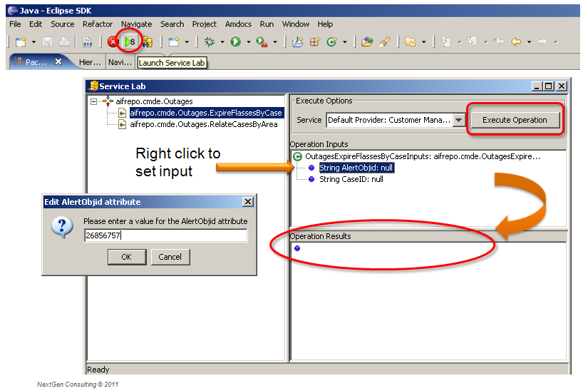The image size is (588, 391).
Task: Click the yellow back arrow navigation icon
Action: [x=515, y=42]
